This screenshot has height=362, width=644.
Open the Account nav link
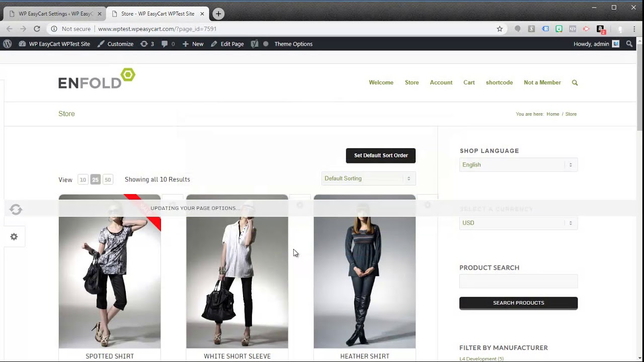(x=441, y=82)
